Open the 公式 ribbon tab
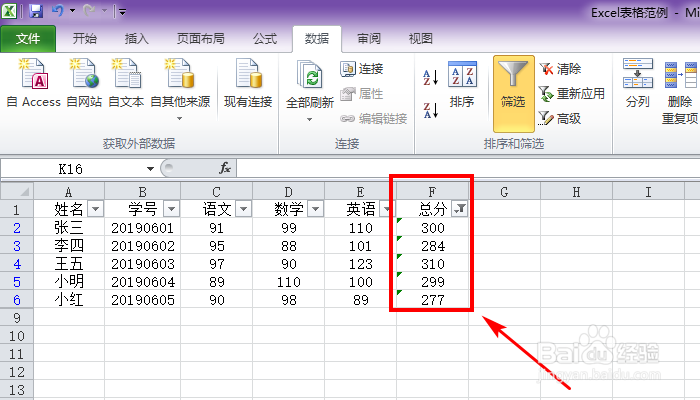 (x=265, y=39)
